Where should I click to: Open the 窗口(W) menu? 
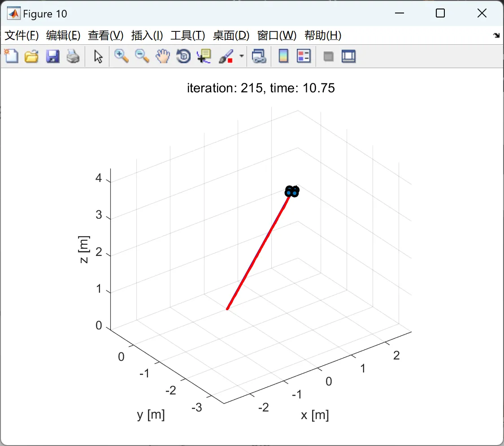point(277,35)
